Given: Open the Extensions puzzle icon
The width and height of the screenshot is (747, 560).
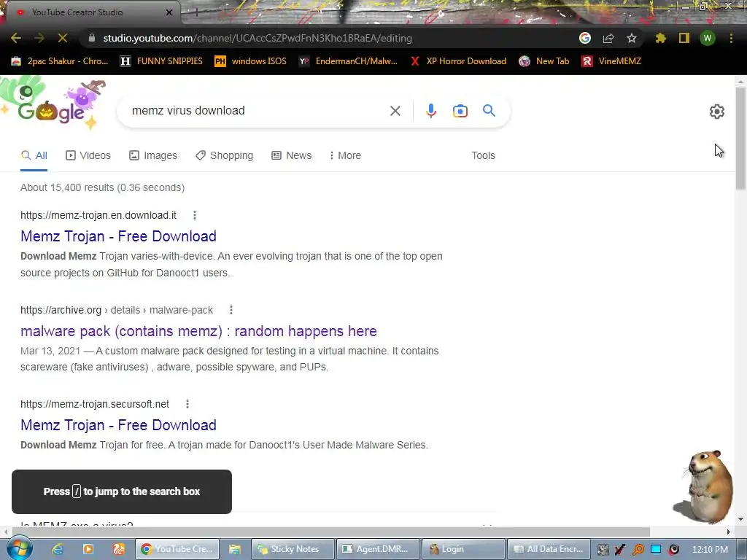Looking at the screenshot, I should (x=661, y=38).
